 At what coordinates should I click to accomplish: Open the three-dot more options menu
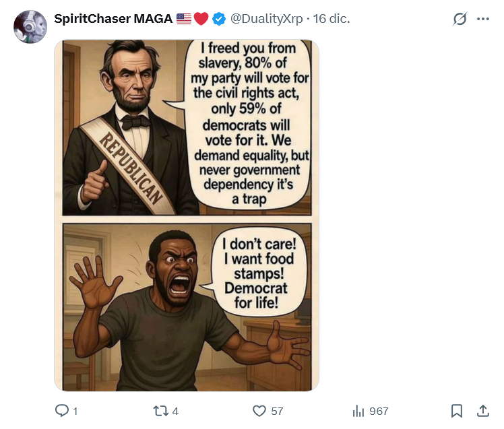pyautogui.click(x=483, y=19)
